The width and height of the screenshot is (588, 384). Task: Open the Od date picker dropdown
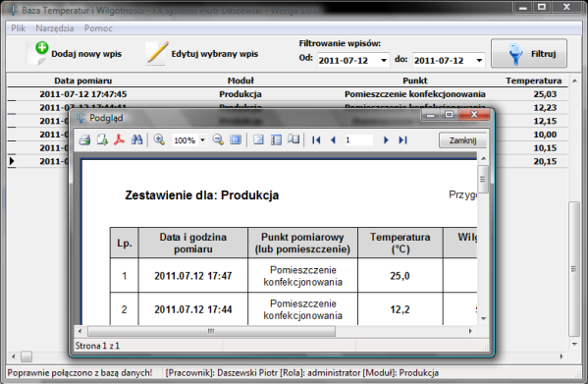click(x=384, y=60)
